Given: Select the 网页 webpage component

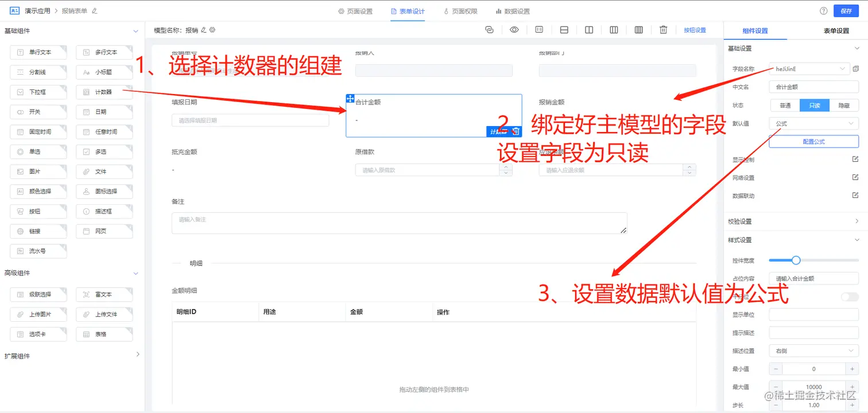Looking at the screenshot, I should [104, 231].
